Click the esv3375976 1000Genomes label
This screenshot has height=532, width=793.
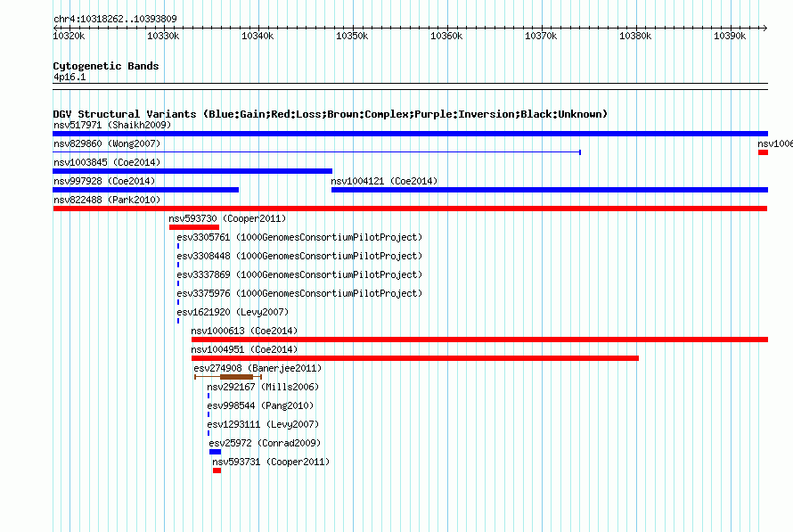[x=299, y=293]
